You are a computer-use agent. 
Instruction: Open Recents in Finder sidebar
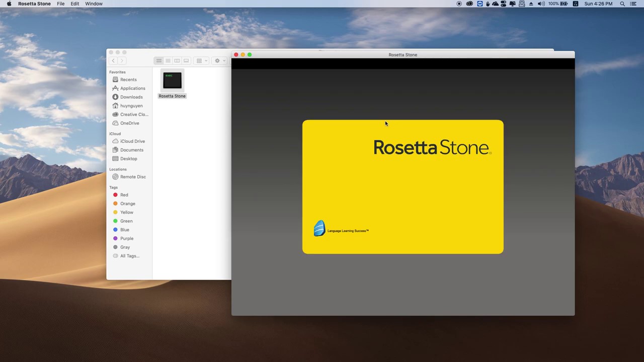click(x=128, y=79)
